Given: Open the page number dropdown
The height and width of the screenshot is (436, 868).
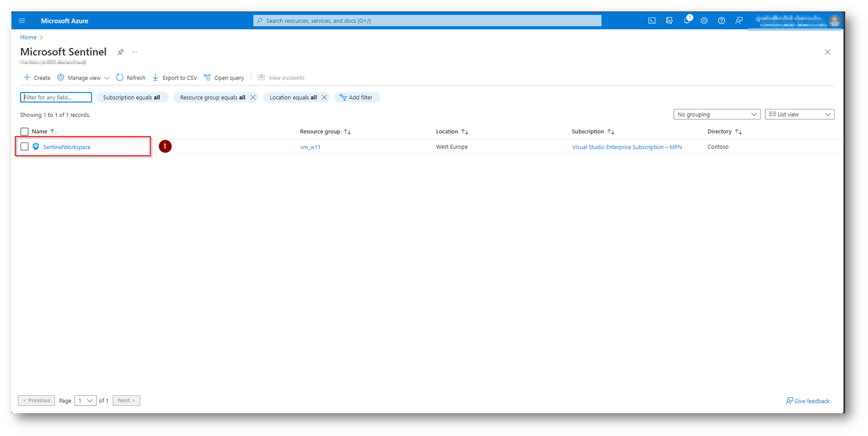Looking at the screenshot, I should (85, 401).
